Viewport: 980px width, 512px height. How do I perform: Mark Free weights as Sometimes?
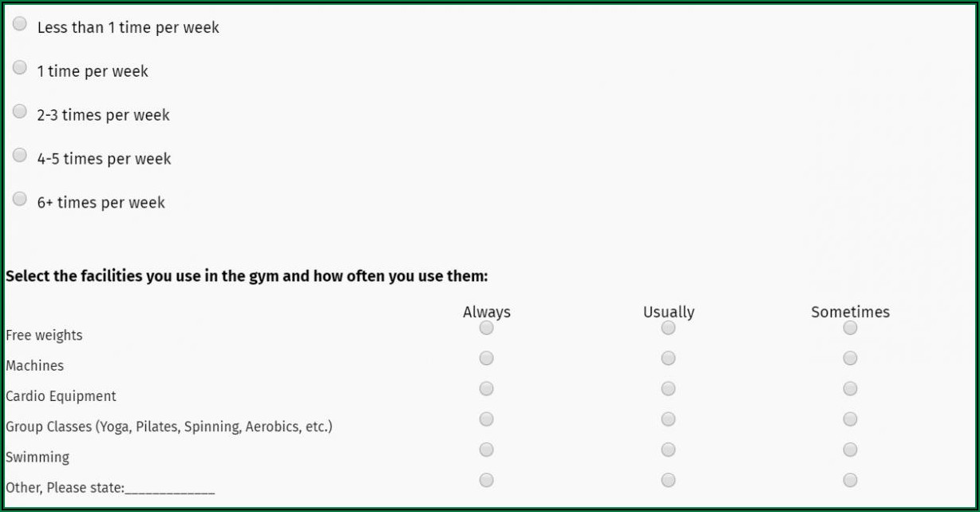tap(851, 328)
